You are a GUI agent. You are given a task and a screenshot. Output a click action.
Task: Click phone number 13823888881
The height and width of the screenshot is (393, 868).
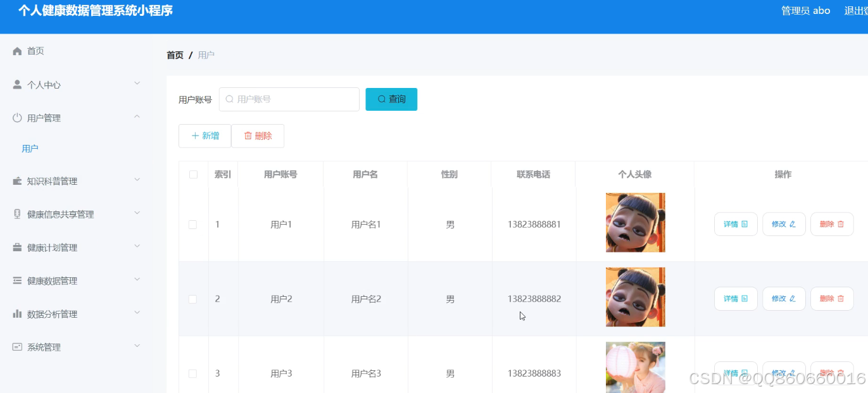pyautogui.click(x=534, y=225)
